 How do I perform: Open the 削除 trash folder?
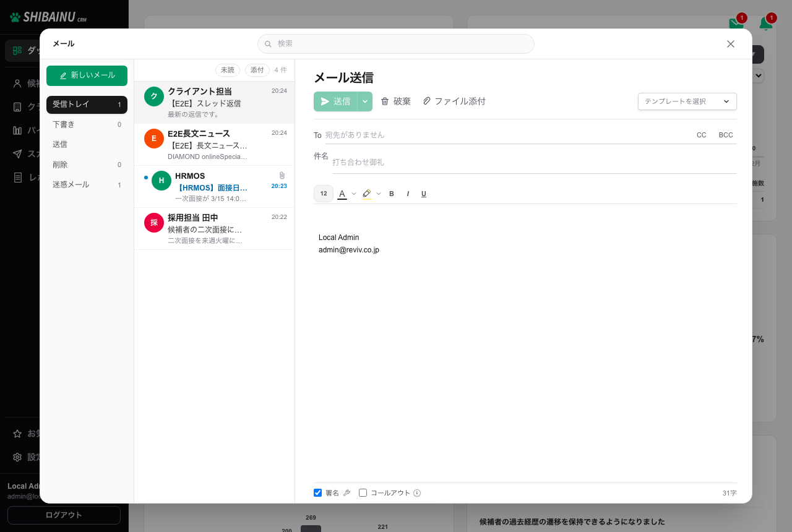click(87, 165)
